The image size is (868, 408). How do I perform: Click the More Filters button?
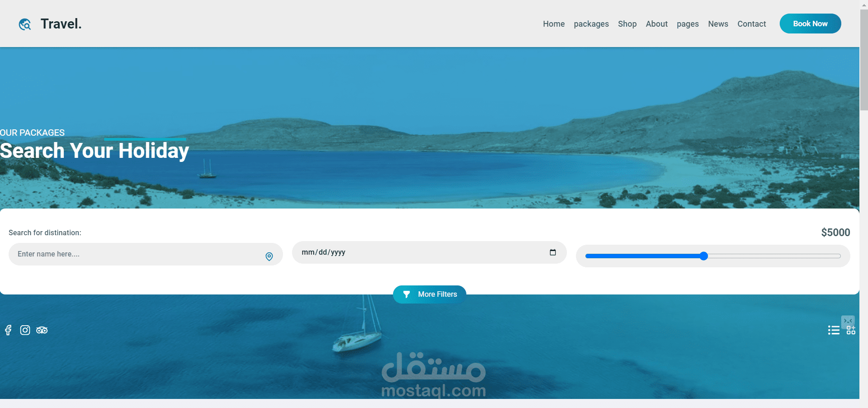point(429,294)
